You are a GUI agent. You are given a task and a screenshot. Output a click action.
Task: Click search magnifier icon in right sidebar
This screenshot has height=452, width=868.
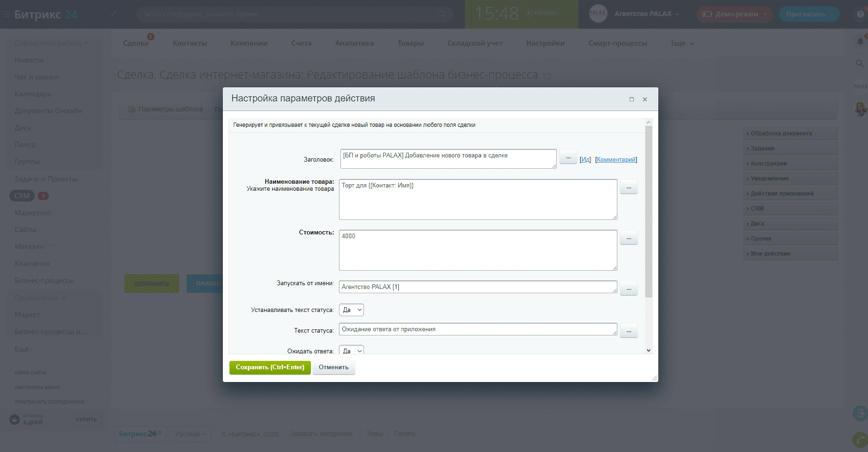(860, 63)
